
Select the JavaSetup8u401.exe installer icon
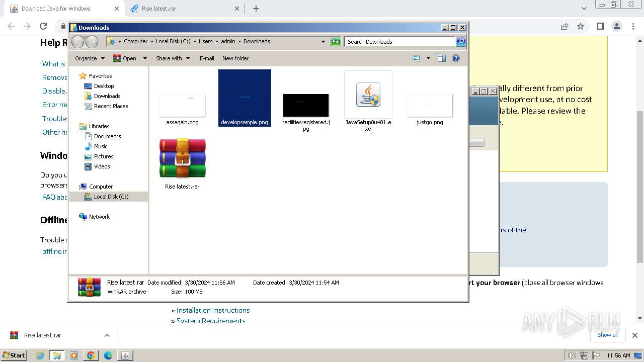click(x=368, y=95)
